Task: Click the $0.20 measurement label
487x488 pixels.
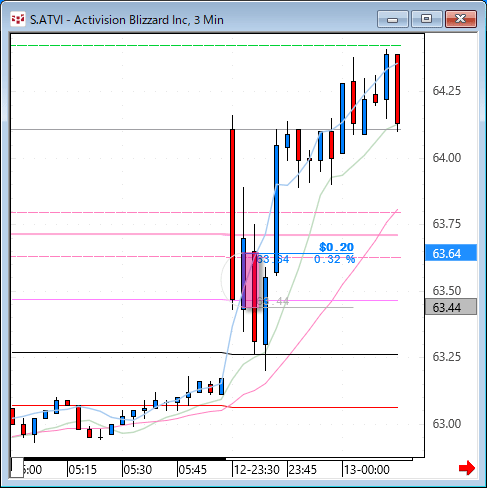Action: [336, 247]
